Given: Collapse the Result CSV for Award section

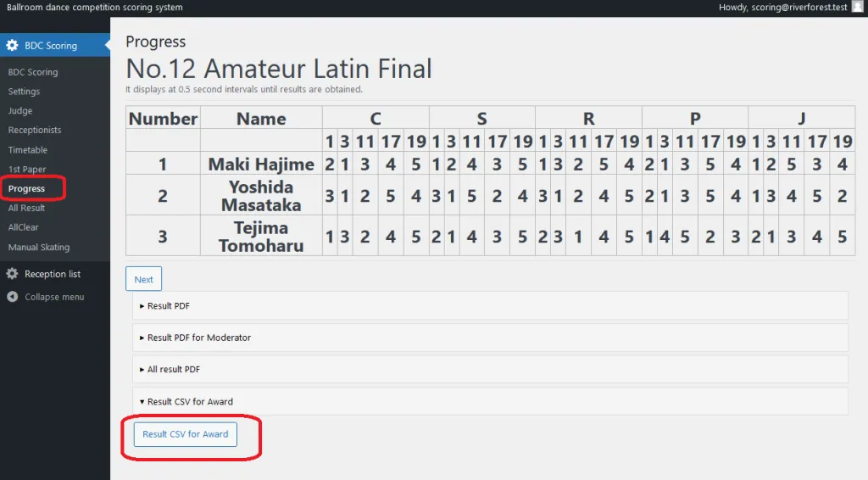Looking at the screenshot, I should [189, 402].
